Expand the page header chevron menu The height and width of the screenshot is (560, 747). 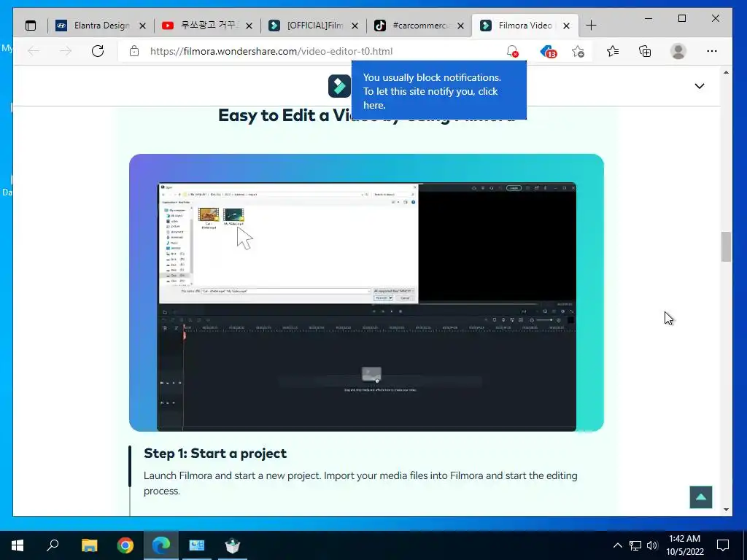click(x=700, y=86)
